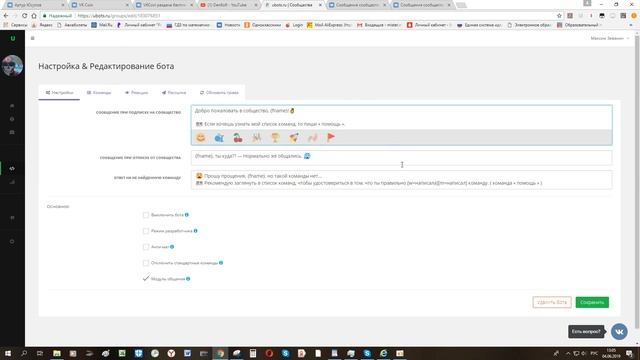Enable the Античат checkbox
Viewport: 640px width, 360px height.
146,247
